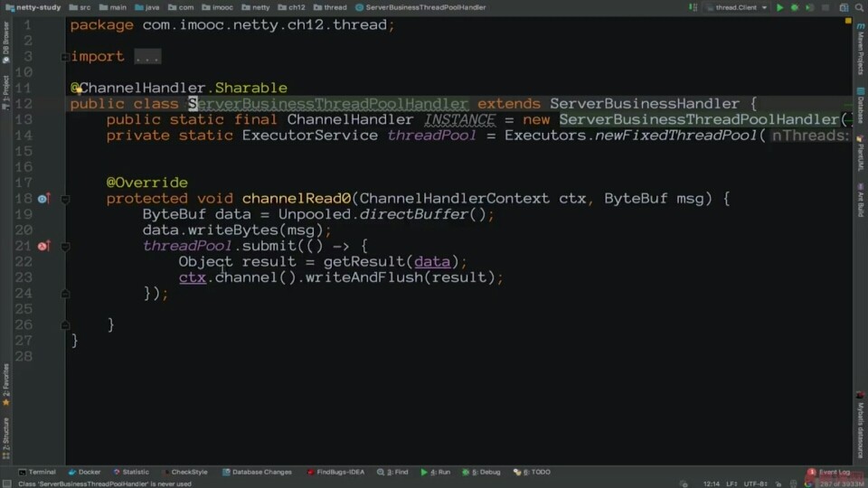This screenshot has width=868, height=488.
Task: Change the UTF-8 file encoding
Action: (x=756, y=484)
